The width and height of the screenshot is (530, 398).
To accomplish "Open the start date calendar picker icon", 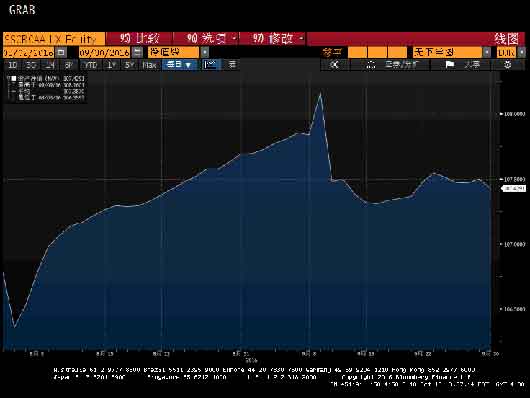I will 61,52.
